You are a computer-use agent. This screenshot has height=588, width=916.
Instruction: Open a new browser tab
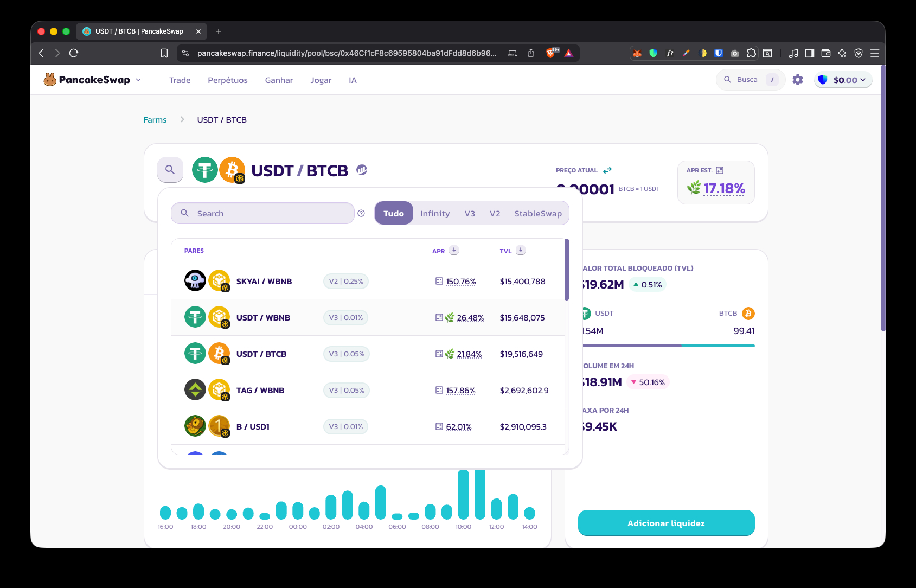219,31
